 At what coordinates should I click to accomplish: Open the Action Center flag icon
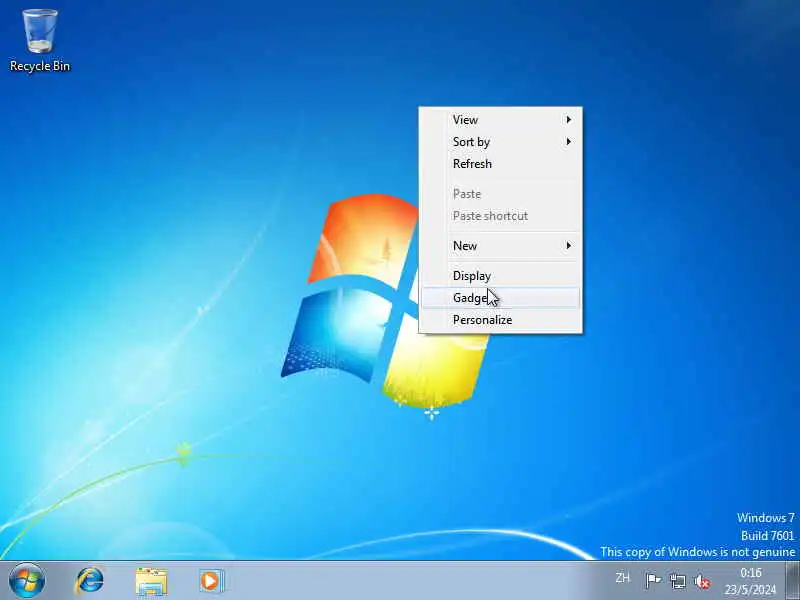[x=653, y=581]
